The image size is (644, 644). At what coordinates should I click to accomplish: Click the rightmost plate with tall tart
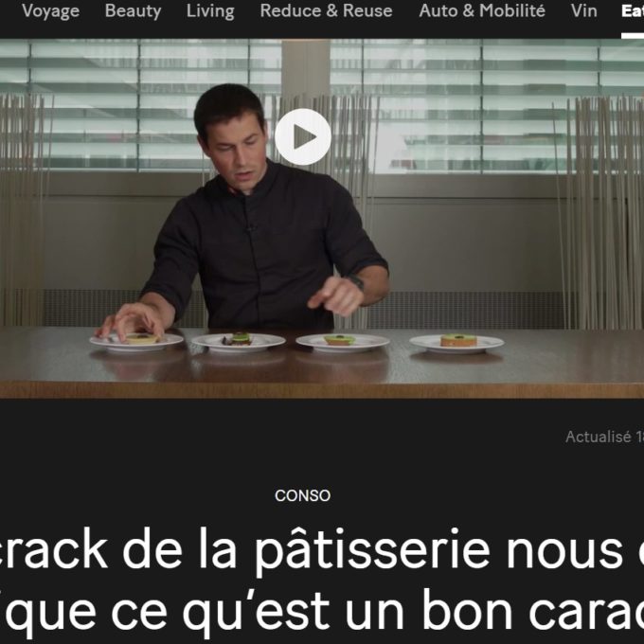[x=456, y=343]
